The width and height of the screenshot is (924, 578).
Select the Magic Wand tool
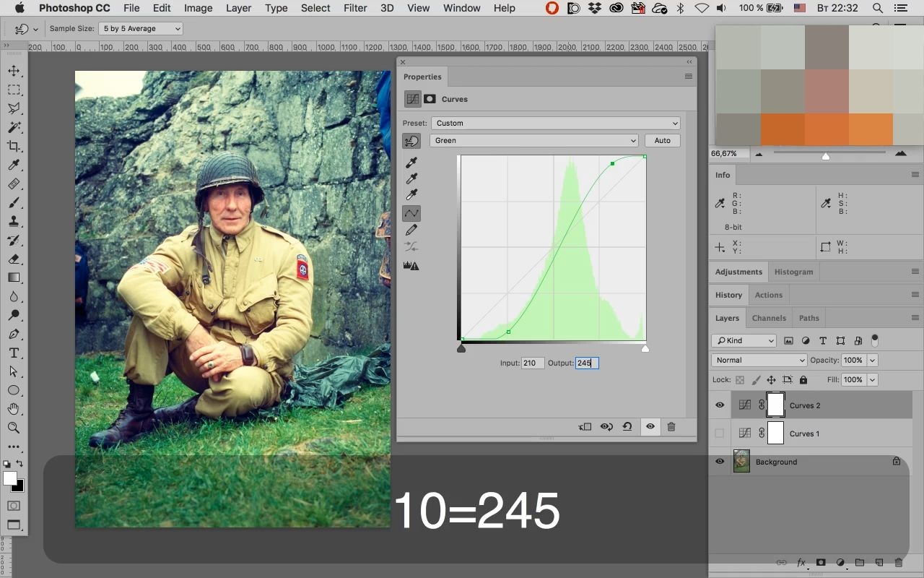coord(14,127)
